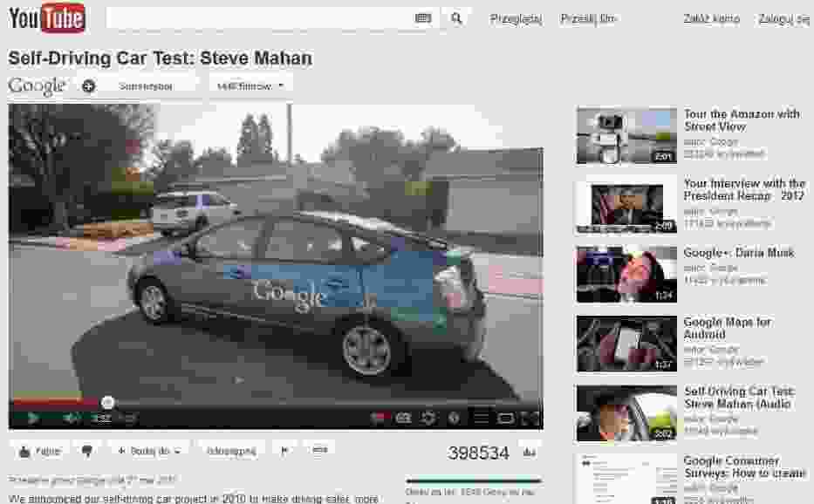814x504 pixels.
Task: Open the Tour the Amazon thumbnail
Action: 626,135
